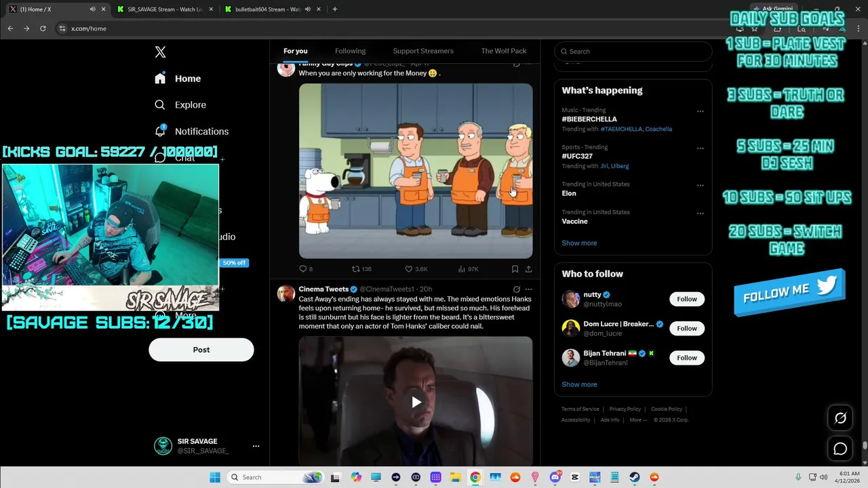This screenshot has width=868, height=488.
Task: Open Cookie Policy footer link
Action: [x=667, y=409]
